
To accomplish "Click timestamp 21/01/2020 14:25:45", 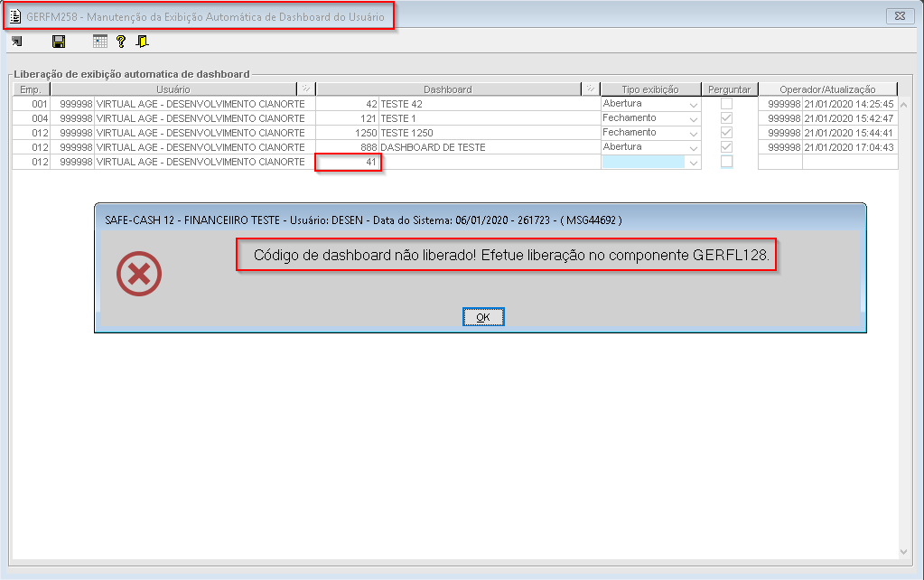I will pos(849,104).
